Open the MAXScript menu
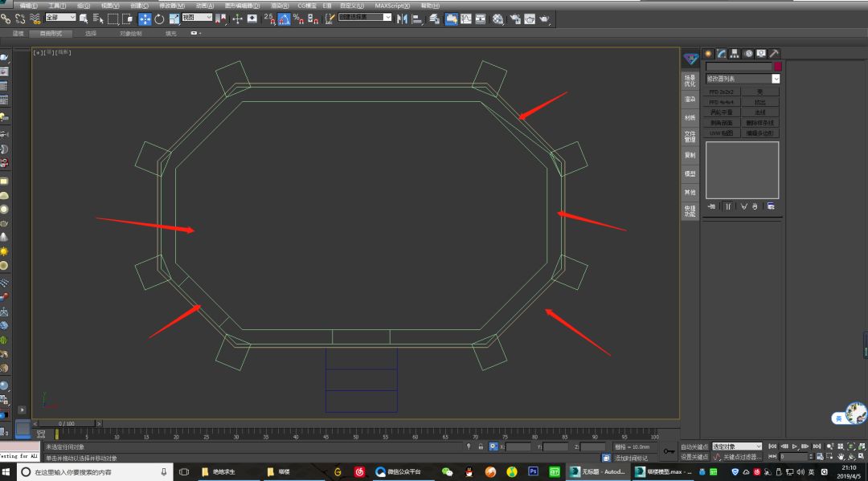 pos(392,6)
